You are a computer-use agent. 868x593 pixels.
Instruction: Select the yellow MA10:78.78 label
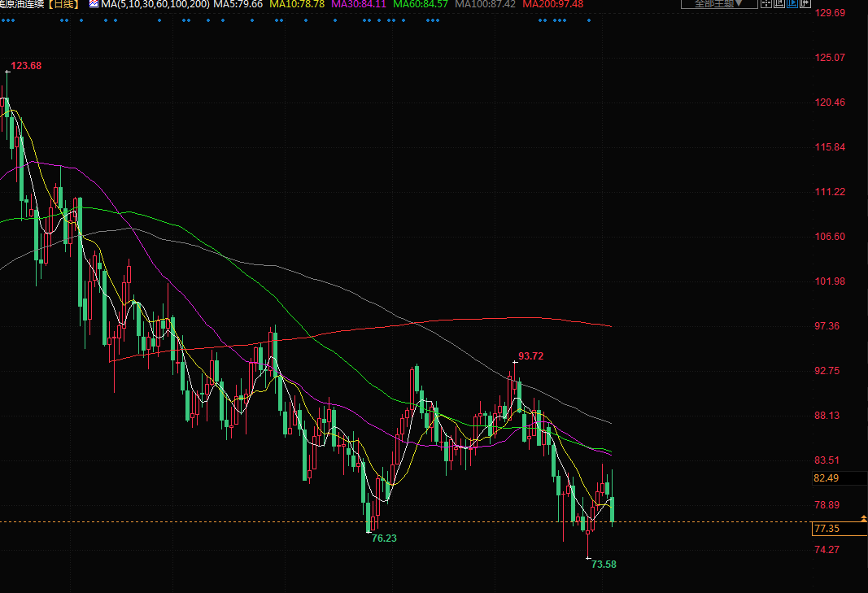[297, 5]
